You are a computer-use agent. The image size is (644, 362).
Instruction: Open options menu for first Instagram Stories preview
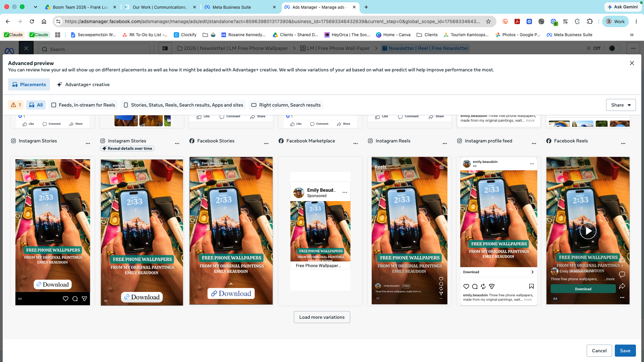88,143
